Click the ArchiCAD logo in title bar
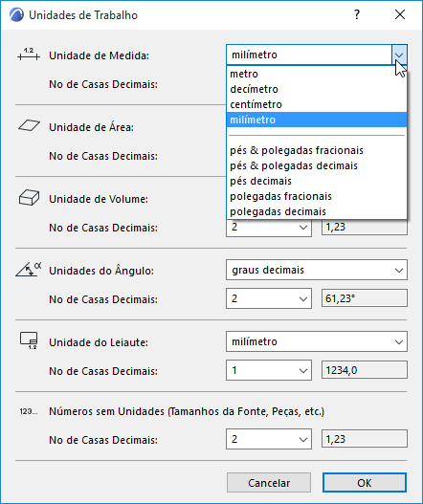The image size is (423, 504). tap(16, 14)
